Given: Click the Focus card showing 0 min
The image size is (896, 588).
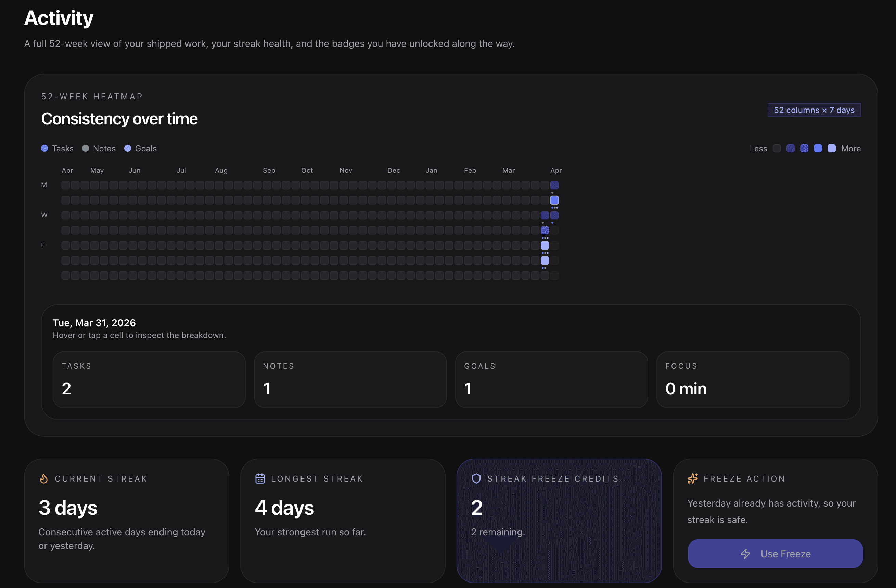Looking at the screenshot, I should tap(753, 380).
